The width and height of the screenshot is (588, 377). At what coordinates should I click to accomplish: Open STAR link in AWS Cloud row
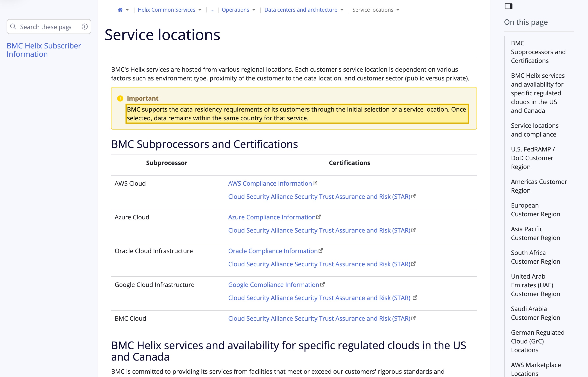[319, 197]
